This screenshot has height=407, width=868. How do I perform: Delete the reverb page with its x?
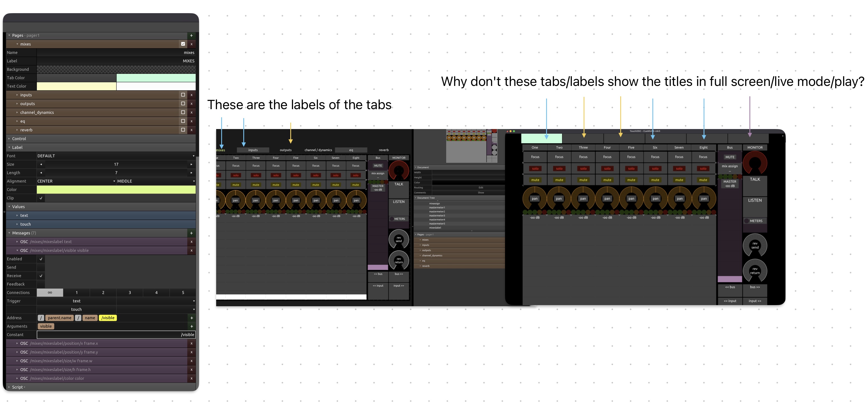click(191, 130)
